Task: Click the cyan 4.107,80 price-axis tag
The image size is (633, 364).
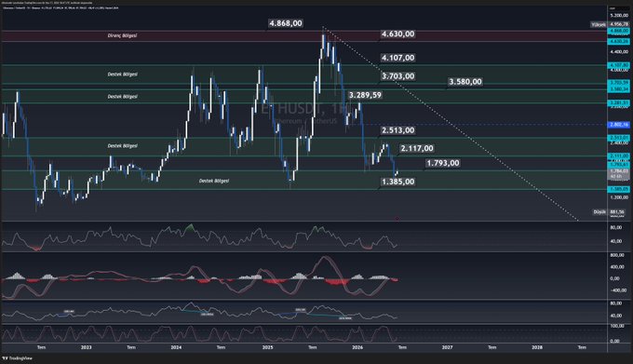Action: tap(619, 65)
